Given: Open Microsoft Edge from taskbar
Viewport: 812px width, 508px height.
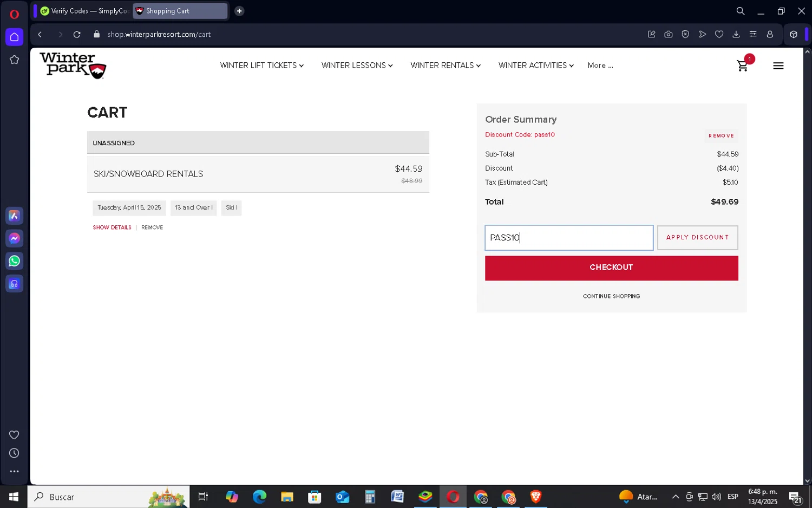Looking at the screenshot, I should [x=259, y=497].
